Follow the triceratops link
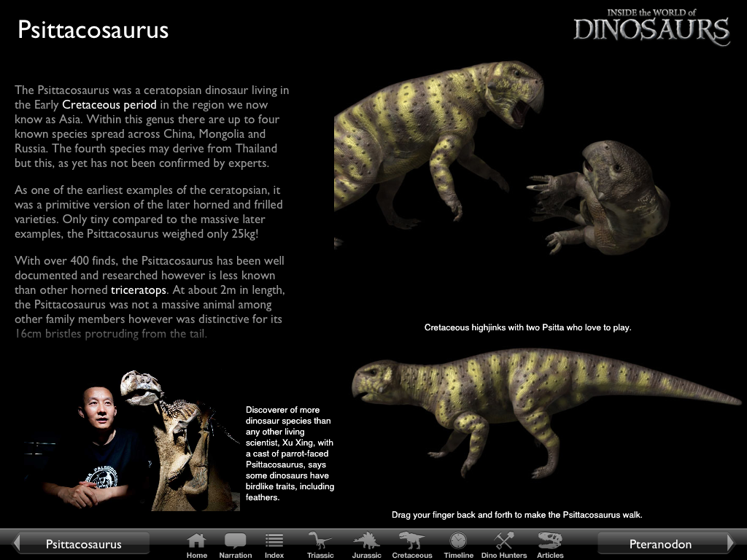This screenshot has height=560, width=747. point(138,290)
